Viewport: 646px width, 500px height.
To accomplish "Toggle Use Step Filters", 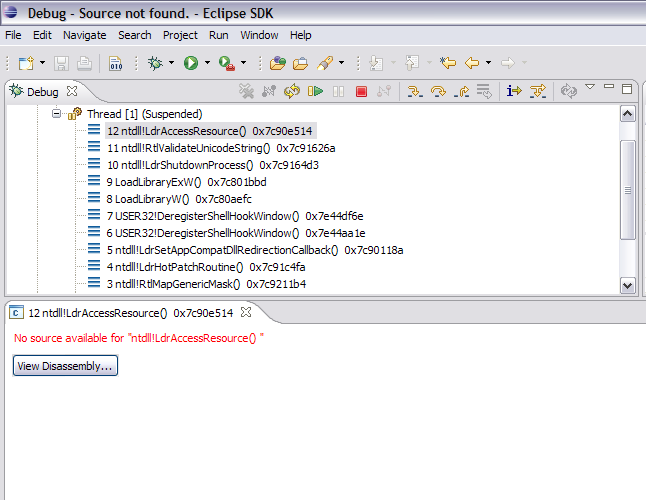I will pos(538,91).
